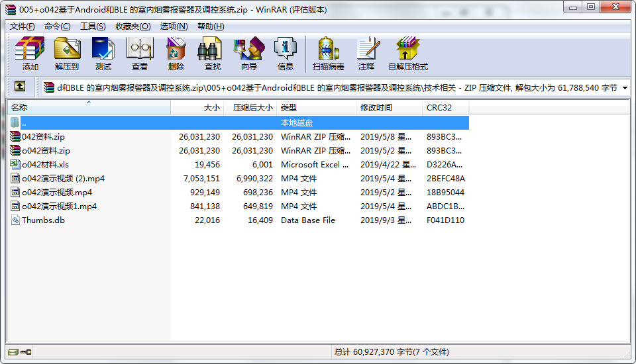The width and height of the screenshot is (636, 364).
Task: Expand the address bar path dropdown
Action: (x=625, y=87)
